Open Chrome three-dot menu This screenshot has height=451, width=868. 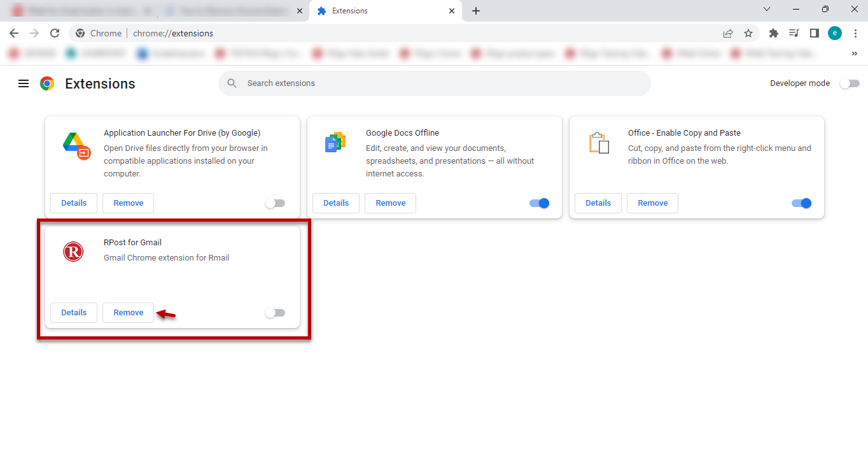[855, 33]
